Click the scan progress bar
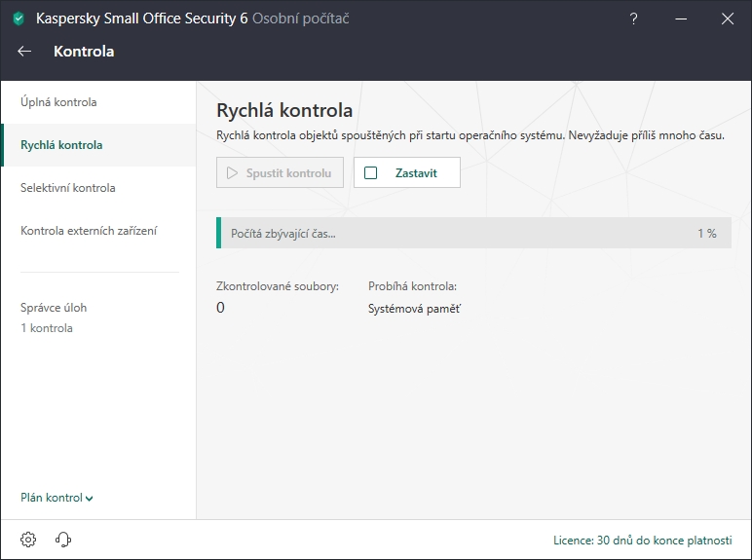 click(473, 234)
